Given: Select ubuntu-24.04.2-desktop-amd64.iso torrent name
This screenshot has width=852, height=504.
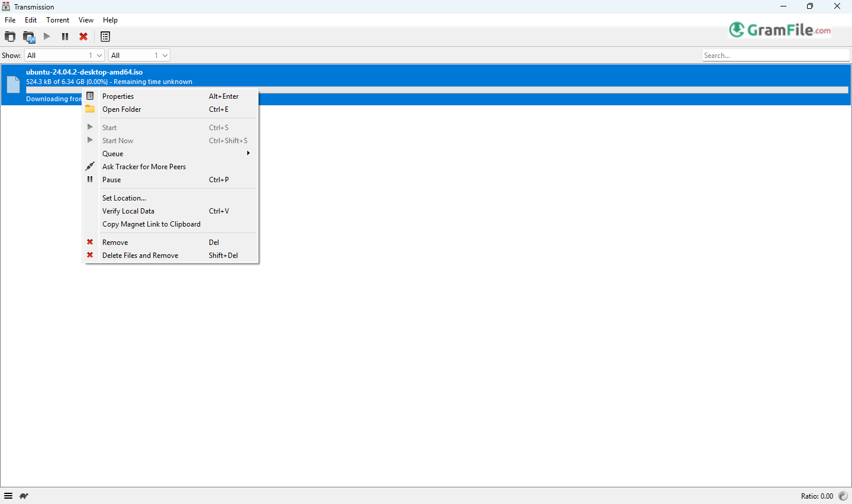Looking at the screenshot, I should 84,72.
